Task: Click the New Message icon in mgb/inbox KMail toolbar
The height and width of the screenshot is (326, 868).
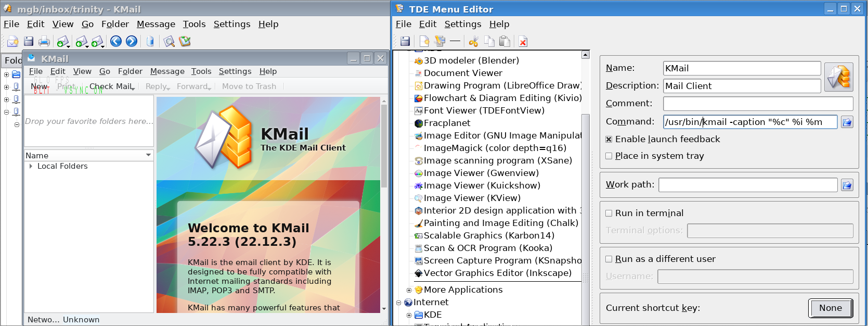Action: point(13,42)
